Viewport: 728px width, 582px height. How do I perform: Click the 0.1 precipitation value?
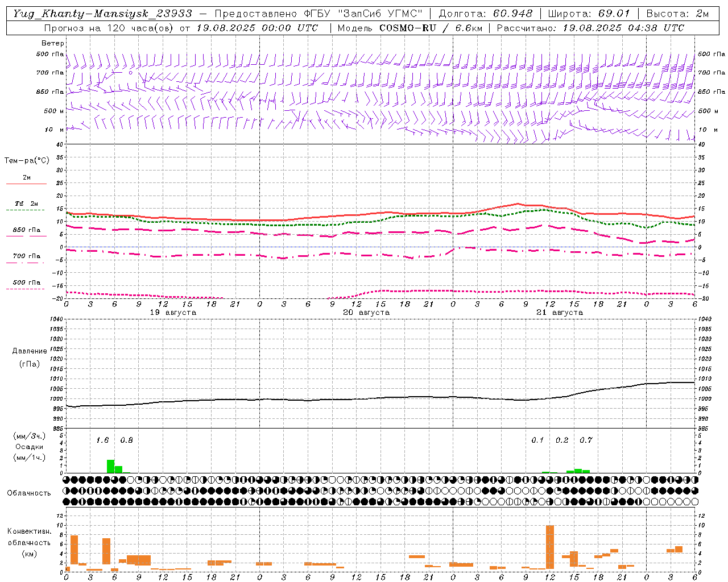click(537, 440)
